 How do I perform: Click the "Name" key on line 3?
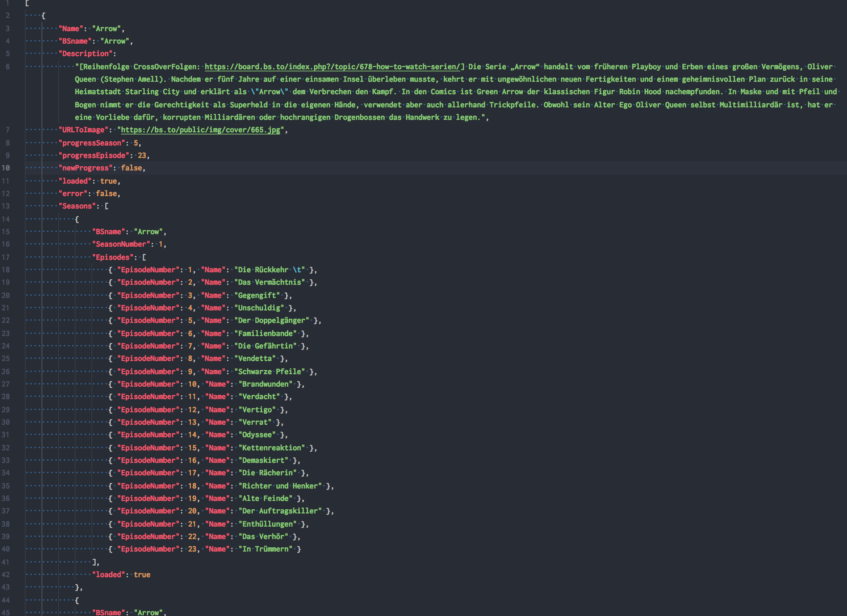71,29
